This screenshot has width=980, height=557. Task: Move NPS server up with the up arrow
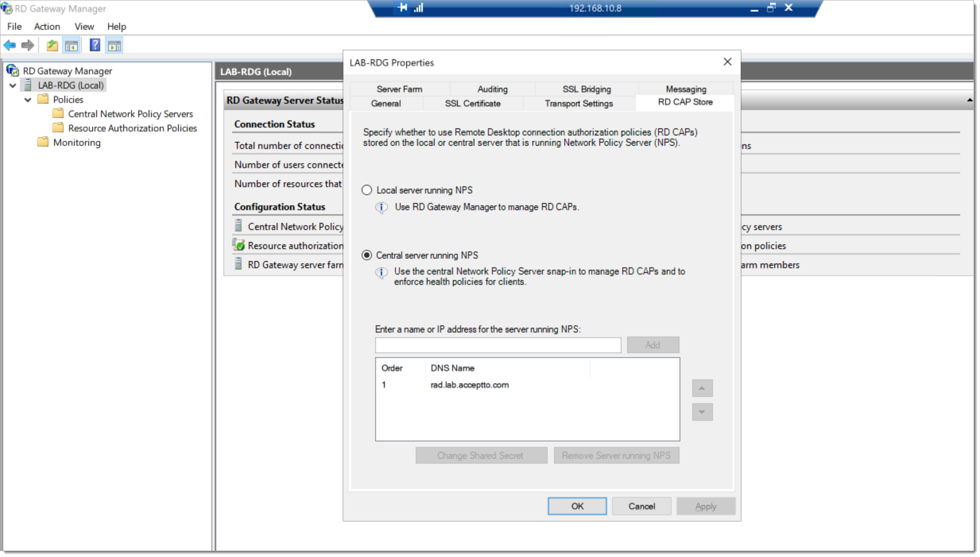[x=702, y=388]
